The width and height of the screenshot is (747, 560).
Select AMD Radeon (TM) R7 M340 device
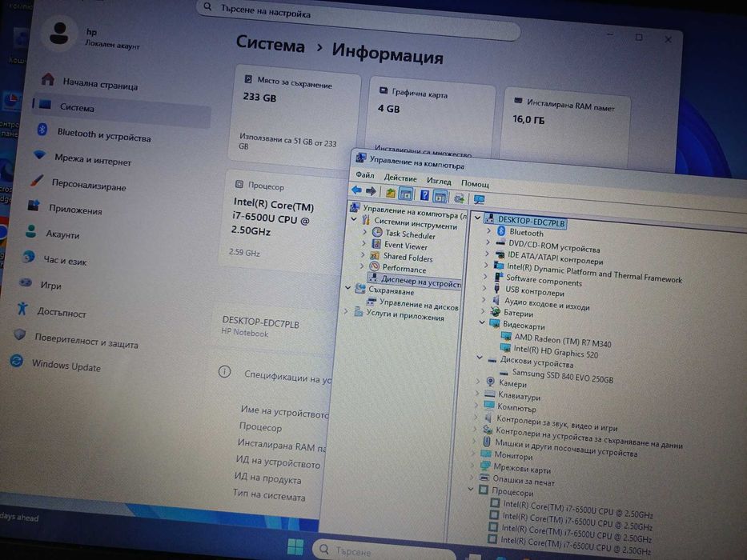[x=556, y=340]
